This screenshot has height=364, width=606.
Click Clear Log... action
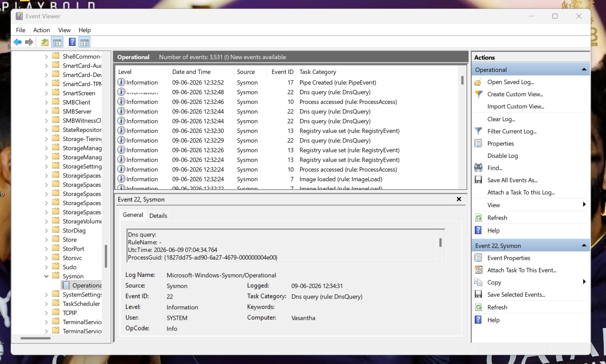tap(501, 119)
